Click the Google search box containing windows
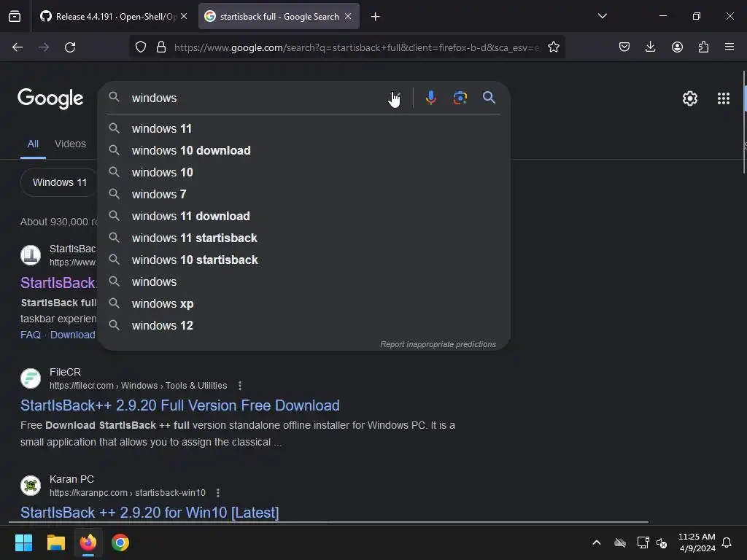Screen dimensions: 747x560 pos(258,98)
